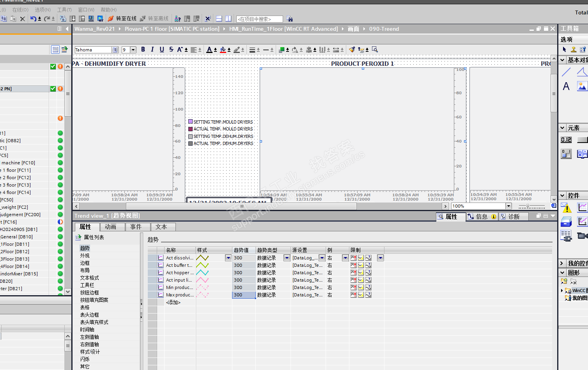This screenshot has height=370, width=588.
Task: Select the Line tool in toolbox
Action: (566, 72)
